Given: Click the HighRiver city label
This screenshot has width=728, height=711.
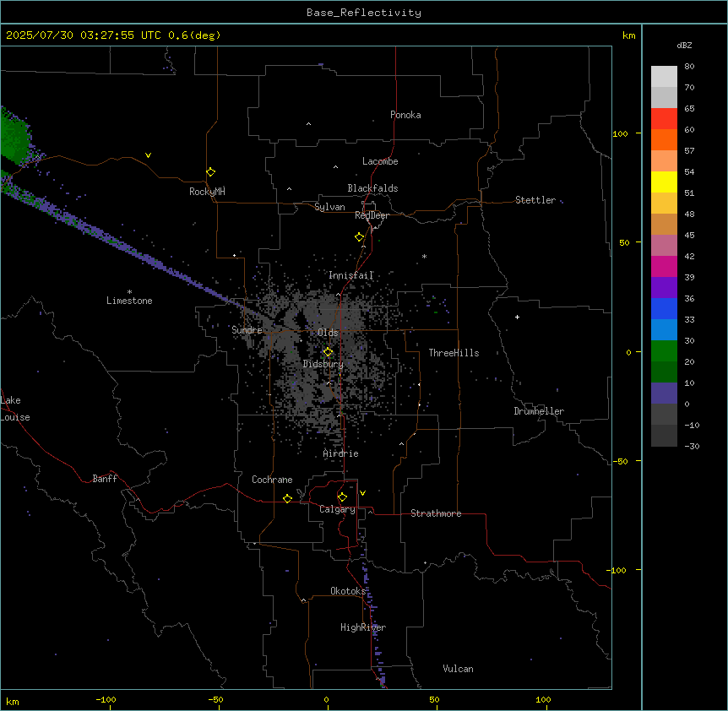Looking at the screenshot, I should click(363, 627).
